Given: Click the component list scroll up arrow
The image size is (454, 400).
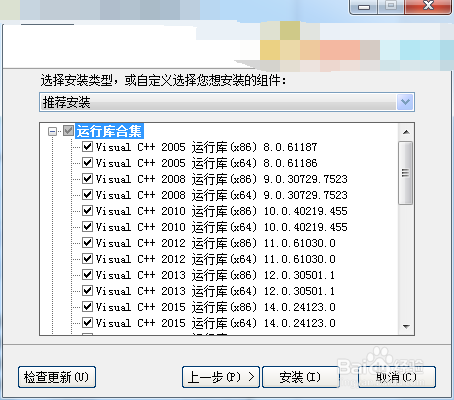Looking at the screenshot, I should click(406, 132).
